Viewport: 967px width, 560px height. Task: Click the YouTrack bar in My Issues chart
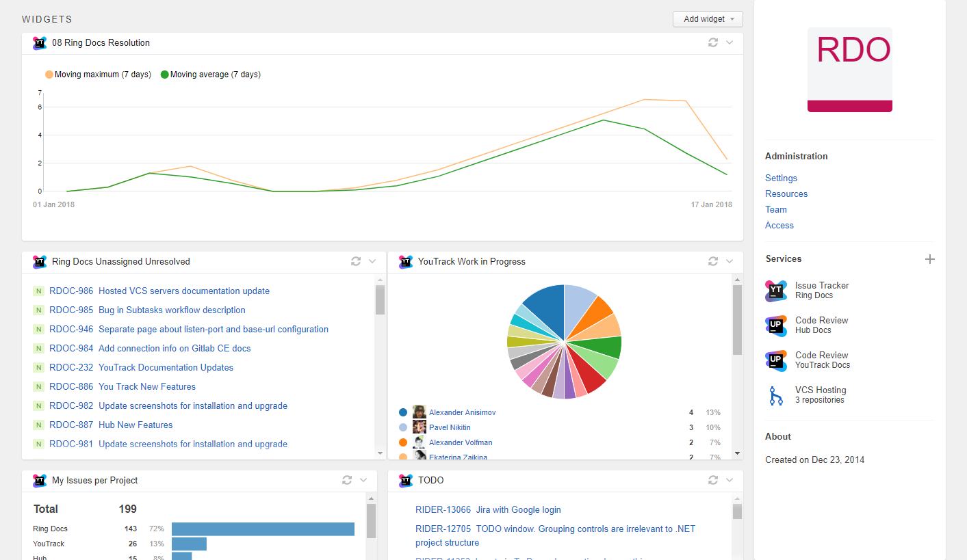pos(189,544)
